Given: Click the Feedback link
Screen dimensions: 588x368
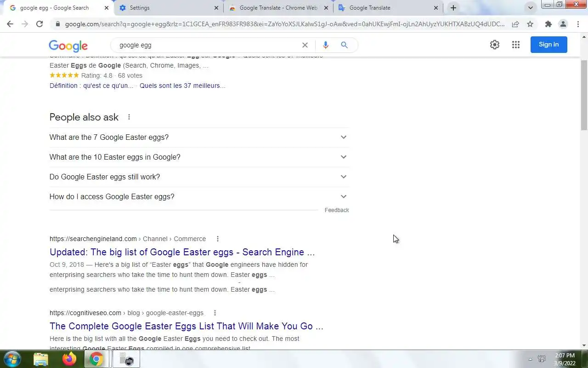Looking at the screenshot, I should (337, 210).
